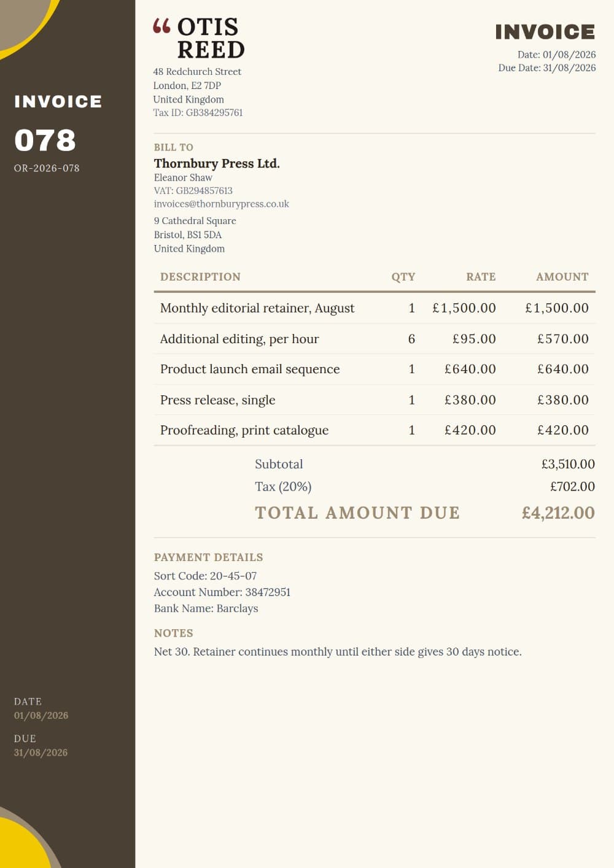614x868 pixels.
Task: Click the Tax (20%) label
Action: coord(283,487)
